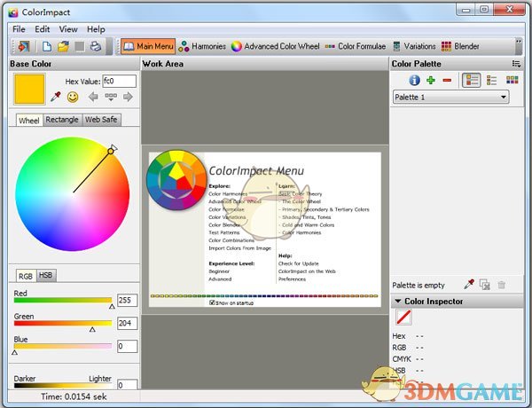Open the Advanced Color Wheel
This screenshot has width=532, height=408.
point(275,46)
